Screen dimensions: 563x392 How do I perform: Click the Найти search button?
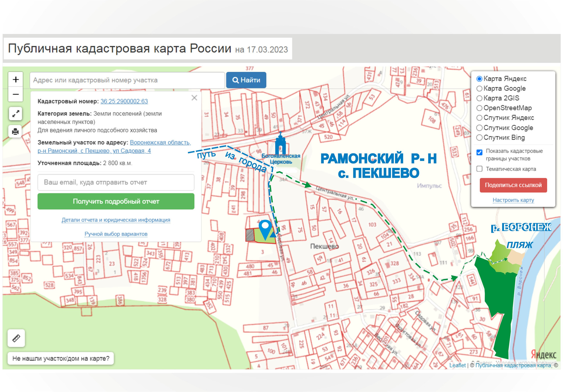point(246,80)
